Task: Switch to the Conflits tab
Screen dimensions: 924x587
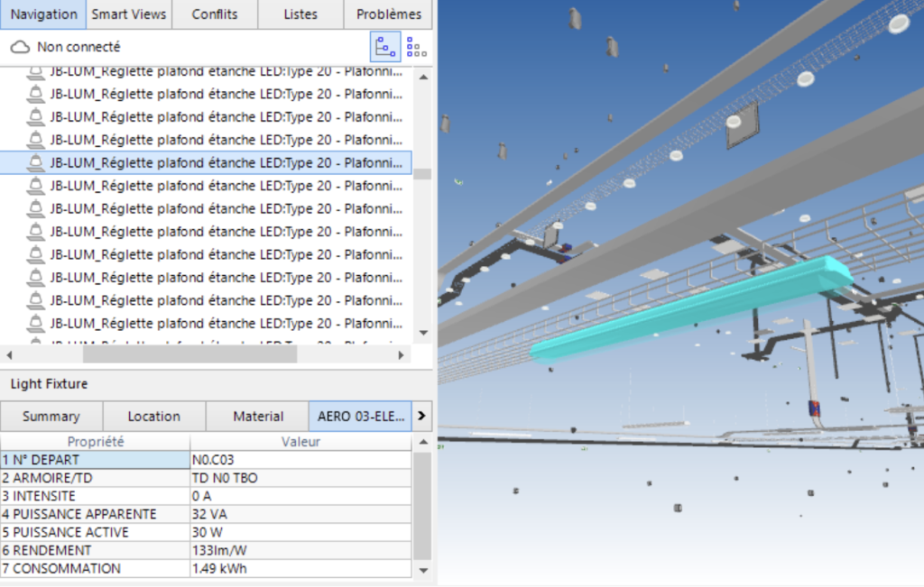Action: click(215, 14)
